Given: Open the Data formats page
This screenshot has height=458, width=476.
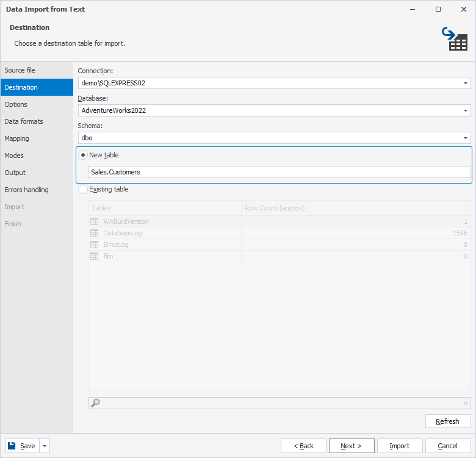Looking at the screenshot, I should pyautogui.click(x=37, y=121).
